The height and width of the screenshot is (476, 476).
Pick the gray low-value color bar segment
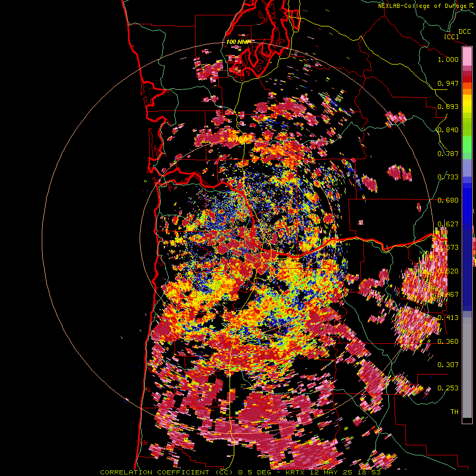[467, 368]
